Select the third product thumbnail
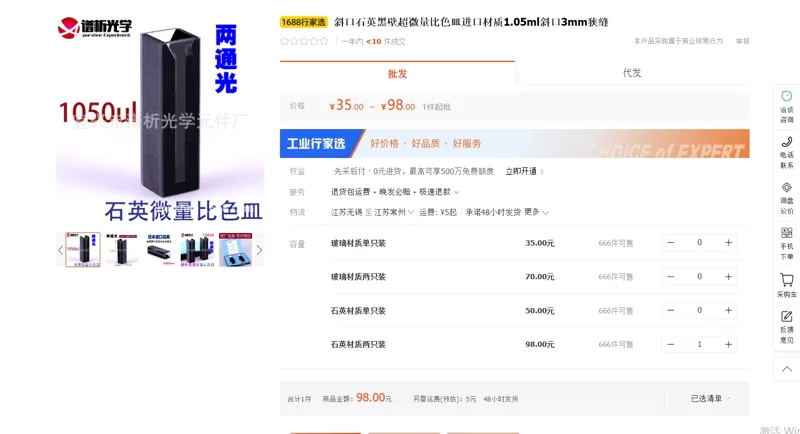800x434 pixels. point(160,249)
